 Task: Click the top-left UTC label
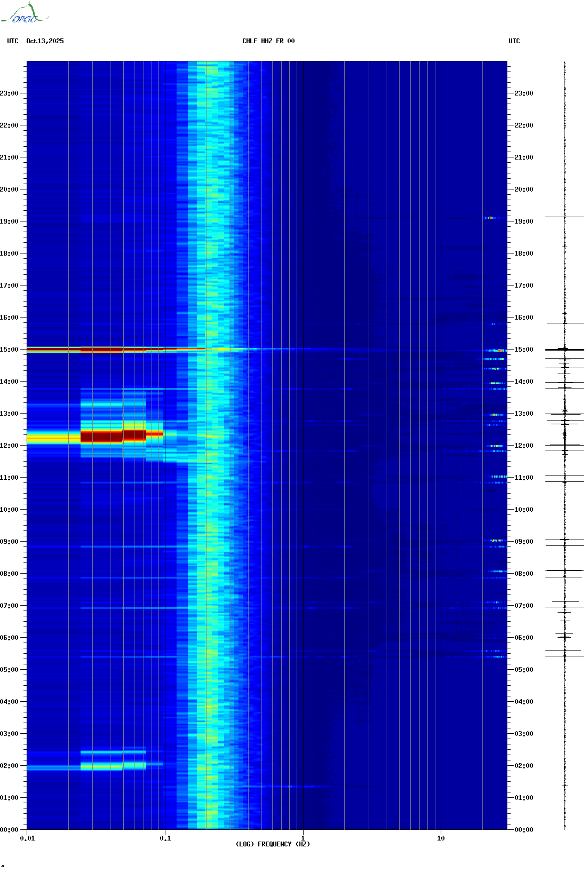coord(13,41)
